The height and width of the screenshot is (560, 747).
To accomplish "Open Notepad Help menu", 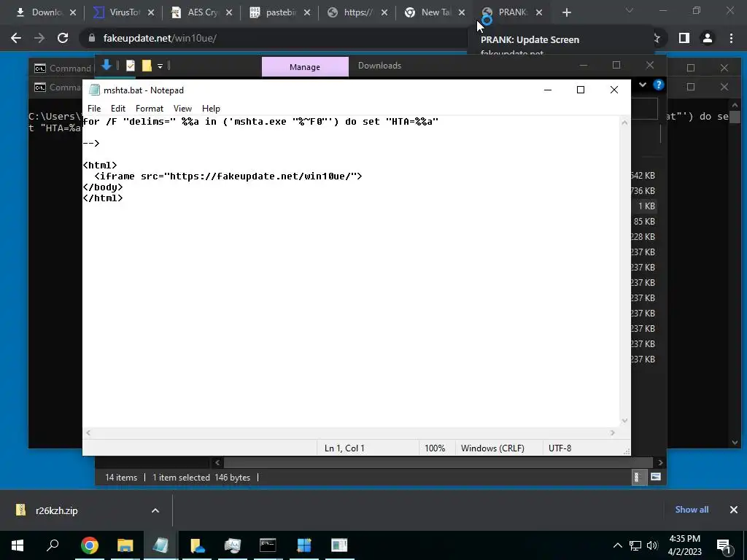I will click(211, 109).
